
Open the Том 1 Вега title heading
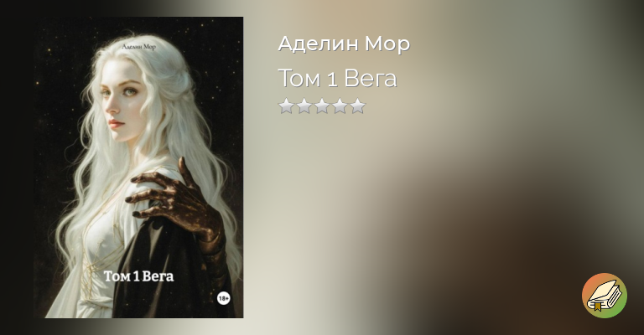(337, 78)
